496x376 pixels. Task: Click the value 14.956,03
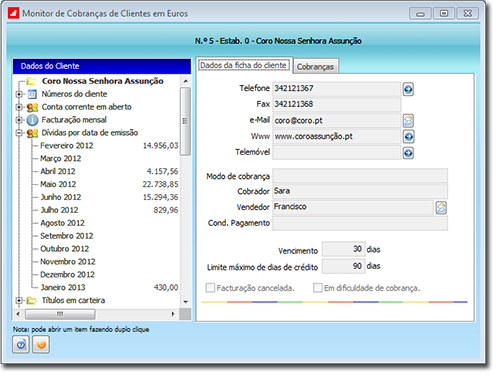tap(161, 146)
